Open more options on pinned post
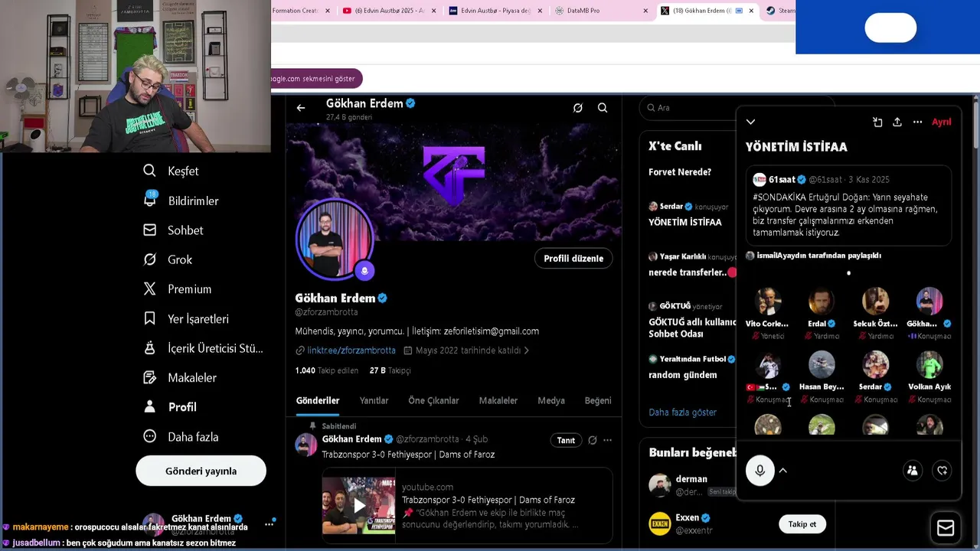This screenshot has height=551, width=980. click(x=607, y=440)
